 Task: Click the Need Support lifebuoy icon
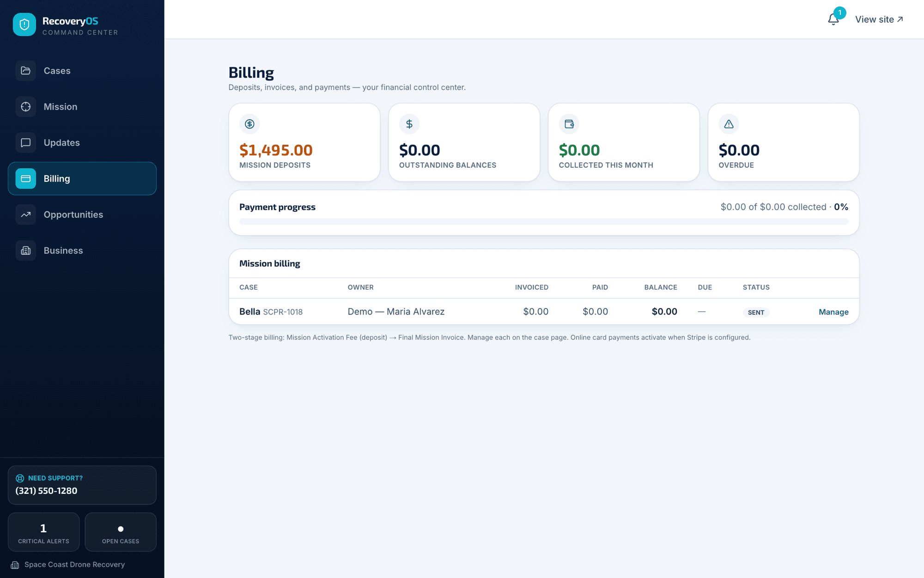(20, 478)
